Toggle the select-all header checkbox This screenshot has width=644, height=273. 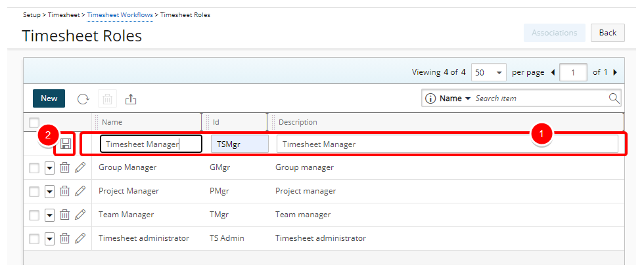(34, 122)
